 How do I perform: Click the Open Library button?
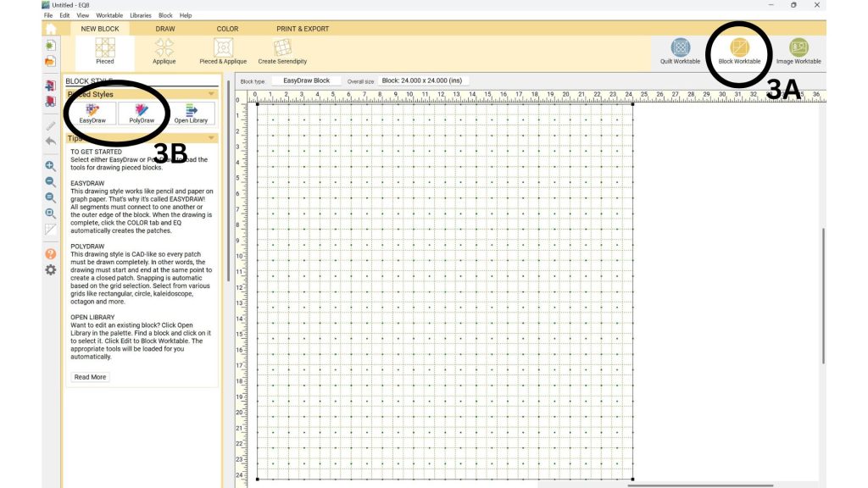point(191,113)
